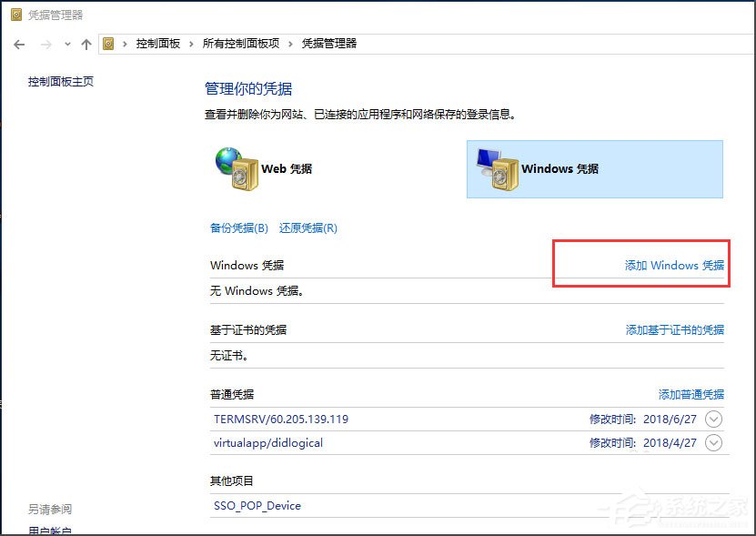Image resolution: width=756 pixels, height=536 pixels.
Task: Expand TERMSRV/60.205.139.119 credential details
Action: pos(714,420)
